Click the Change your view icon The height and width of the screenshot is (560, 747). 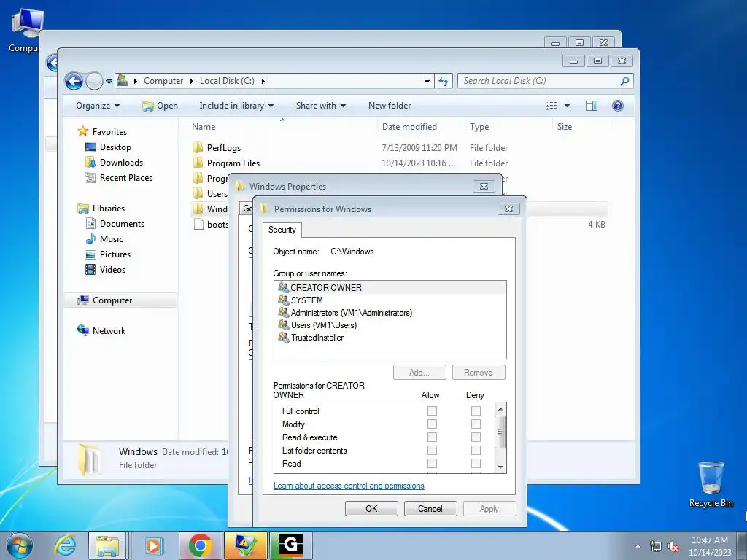pyautogui.click(x=551, y=106)
